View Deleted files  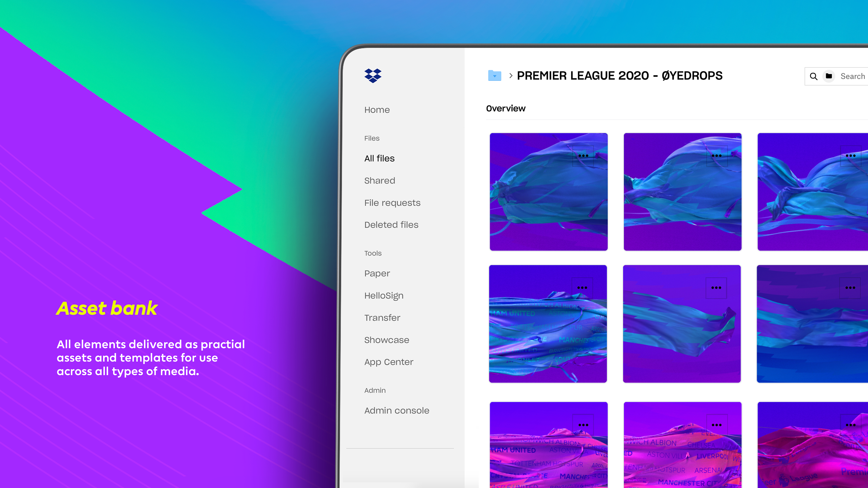pos(391,225)
